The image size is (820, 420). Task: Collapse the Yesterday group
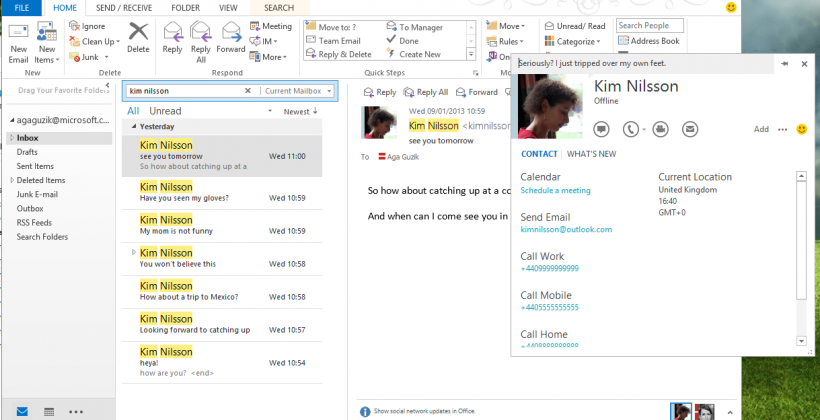134,127
